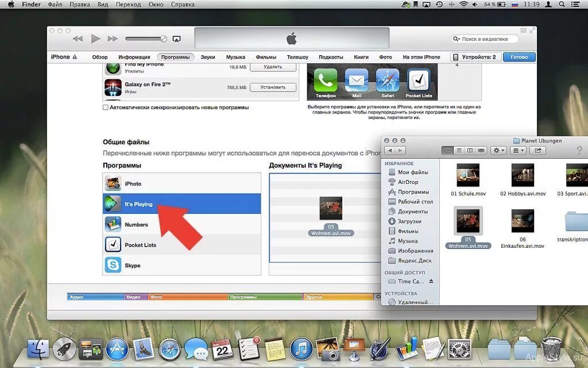Select It's Playing in the apps list
The image size is (588, 368).
[182, 204]
